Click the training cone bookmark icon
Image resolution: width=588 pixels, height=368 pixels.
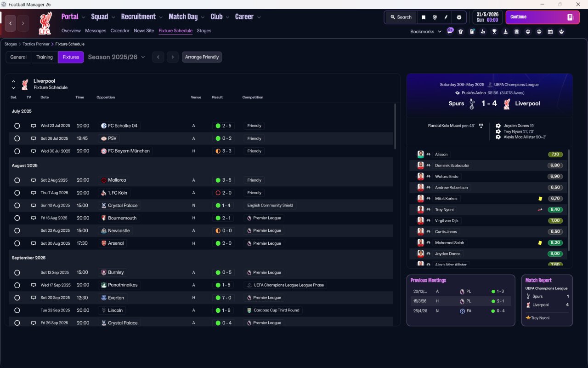click(505, 32)
